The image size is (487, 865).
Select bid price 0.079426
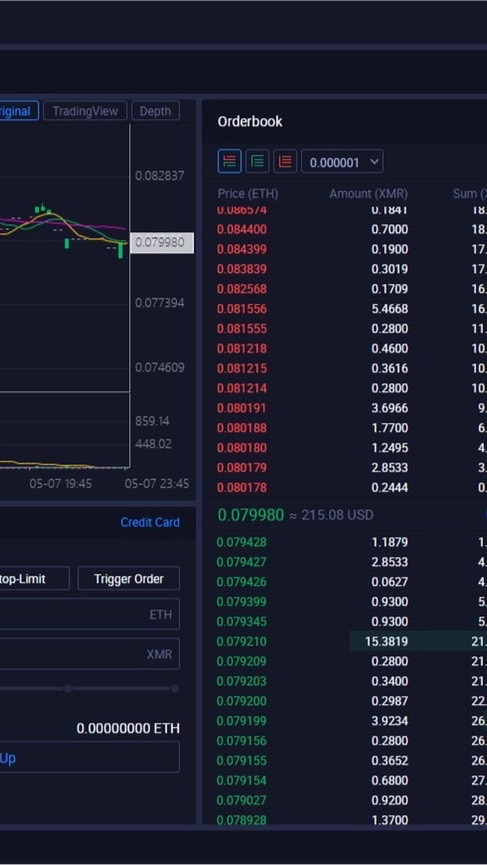(242, 582)
